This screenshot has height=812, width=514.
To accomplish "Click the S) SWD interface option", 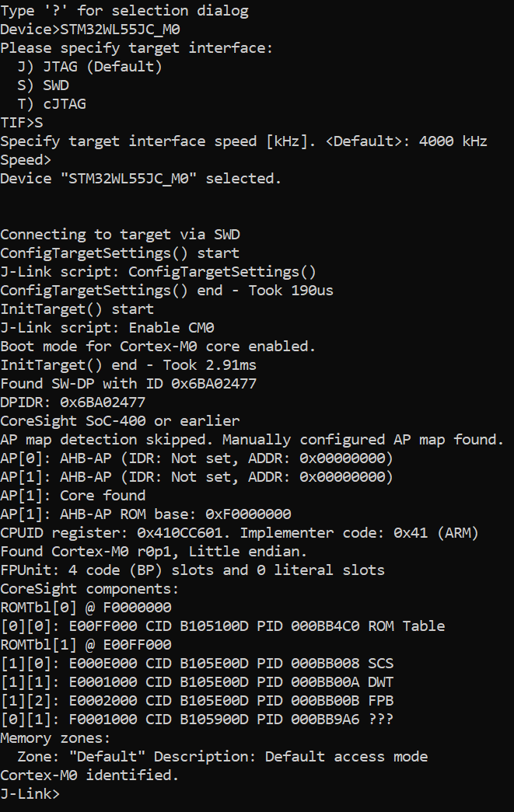I will (43, 85).
